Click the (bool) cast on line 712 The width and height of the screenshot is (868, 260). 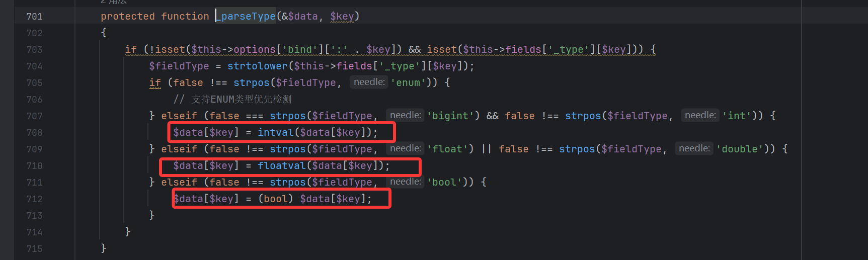pyautogui.click(x=275, y=199)
